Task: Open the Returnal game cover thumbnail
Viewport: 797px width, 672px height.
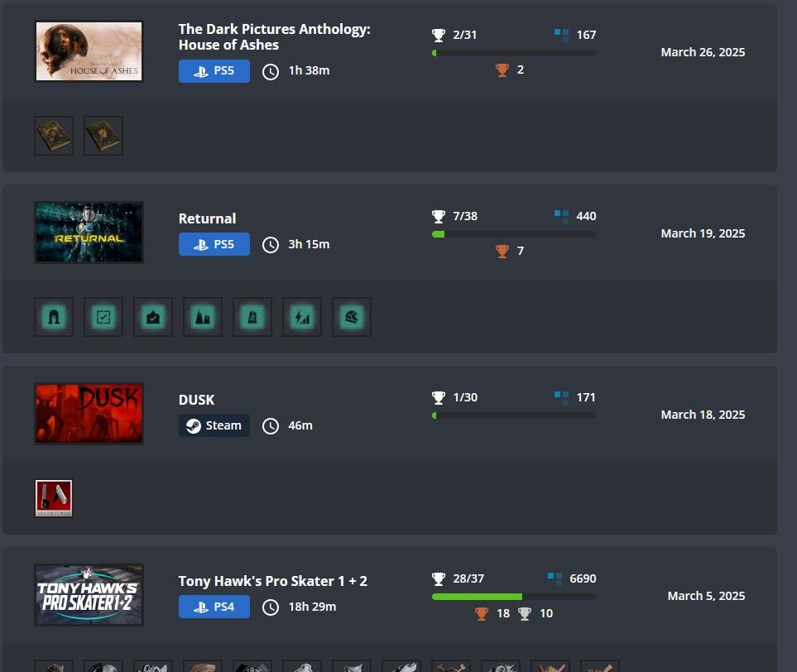Action: coord(89,233)
